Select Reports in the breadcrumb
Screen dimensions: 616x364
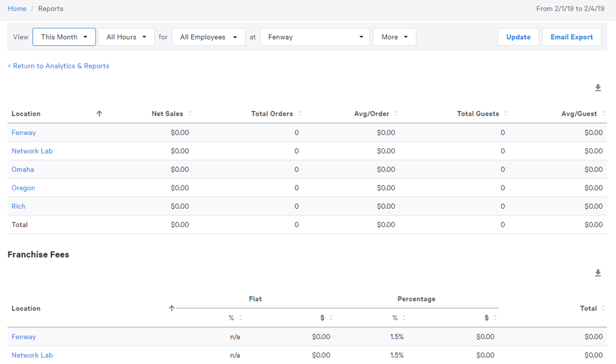point(50,8)
